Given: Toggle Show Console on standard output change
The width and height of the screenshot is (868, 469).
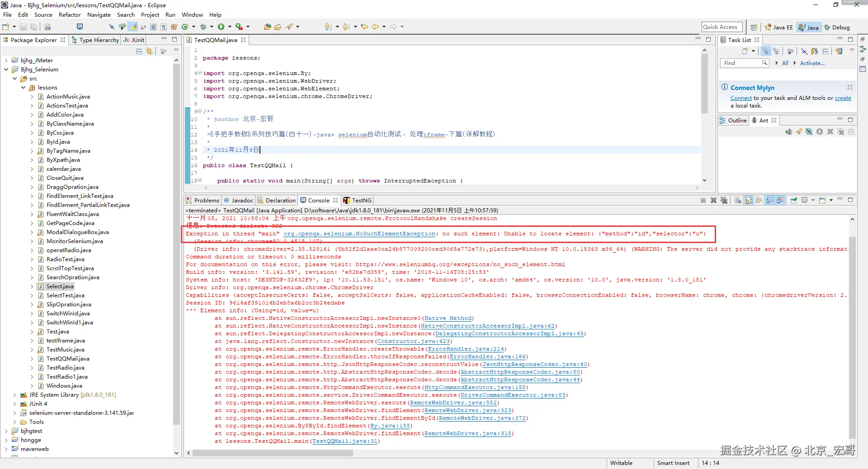Looking at the screenshot, I should 769,200.
